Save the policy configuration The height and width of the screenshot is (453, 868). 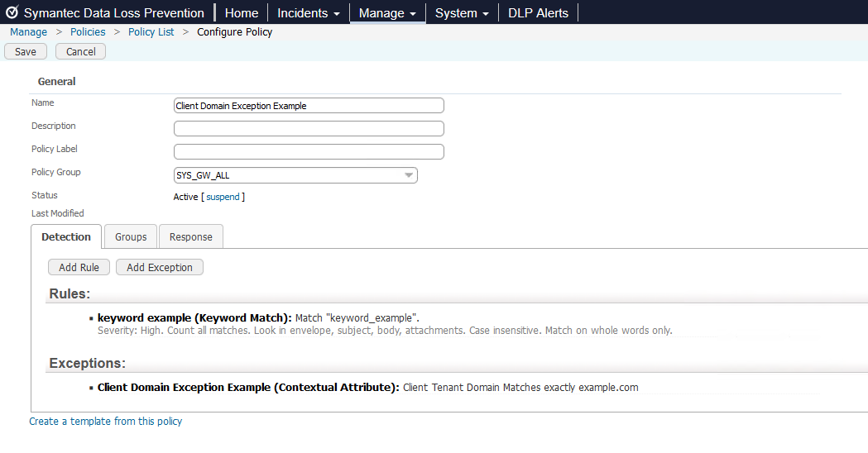[26, 51]
